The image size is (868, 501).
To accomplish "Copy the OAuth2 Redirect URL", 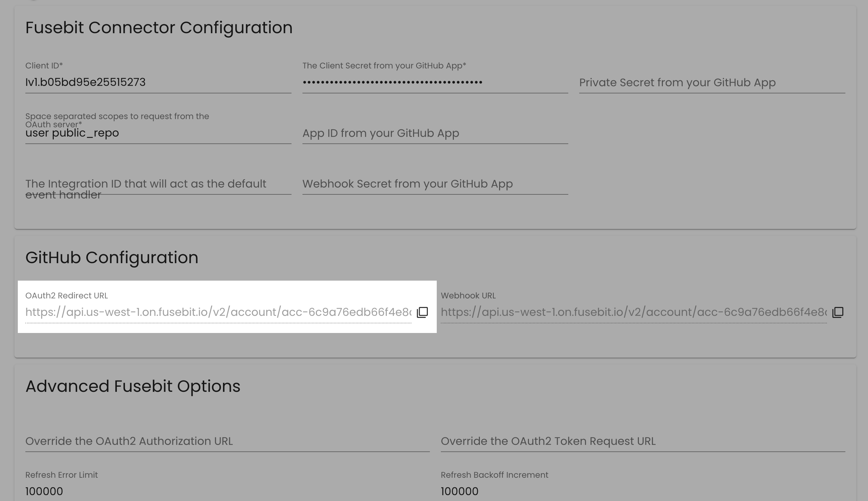I will pos(422,312).
